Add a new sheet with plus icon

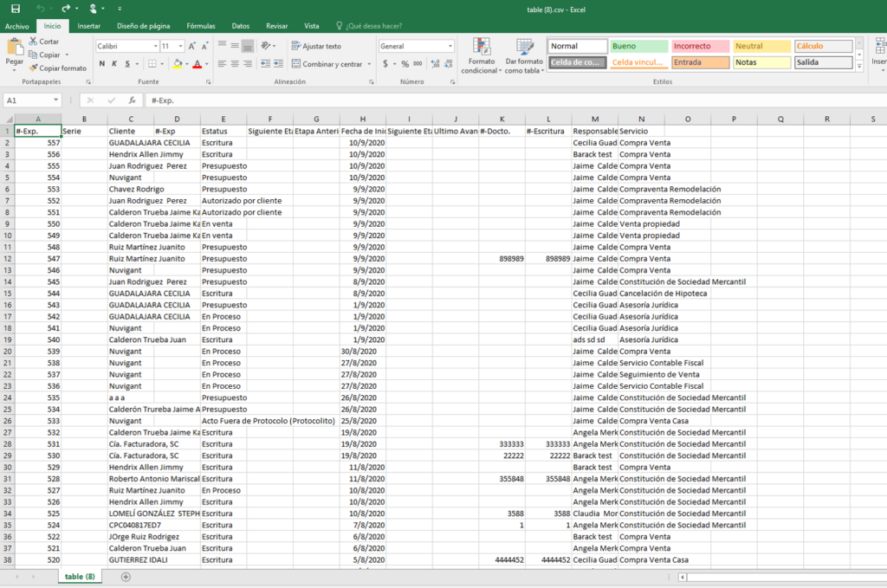(x=126, y=577)
